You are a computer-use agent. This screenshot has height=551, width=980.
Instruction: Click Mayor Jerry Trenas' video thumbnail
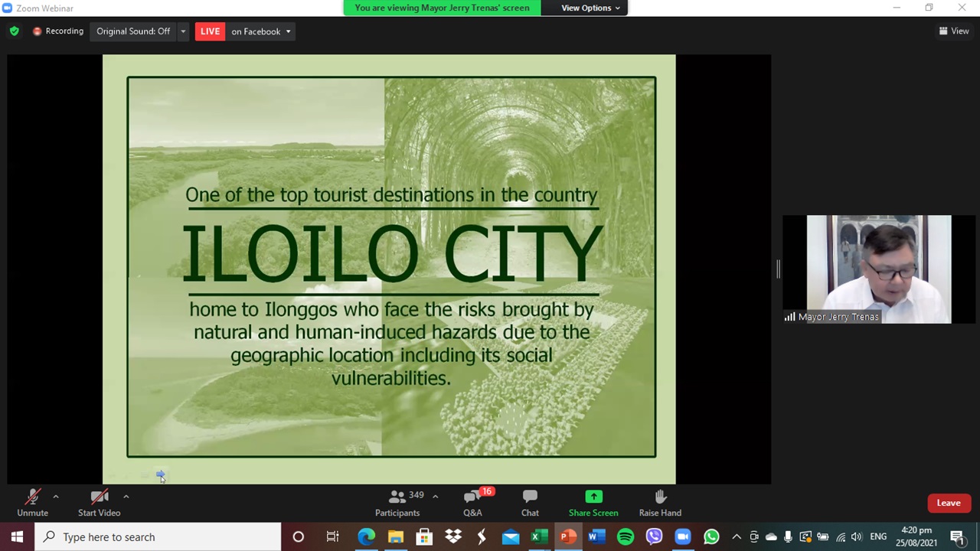[x=878, y=268]
